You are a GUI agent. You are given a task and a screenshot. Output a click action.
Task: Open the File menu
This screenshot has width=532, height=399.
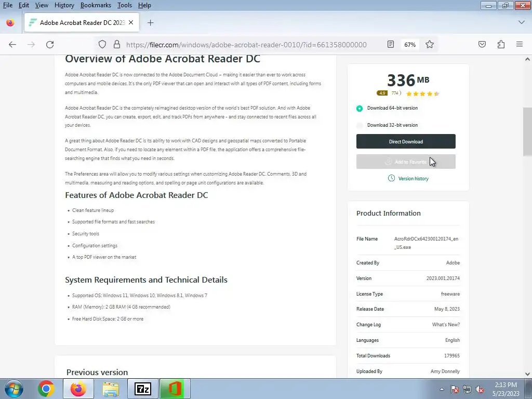pos(8,5)
